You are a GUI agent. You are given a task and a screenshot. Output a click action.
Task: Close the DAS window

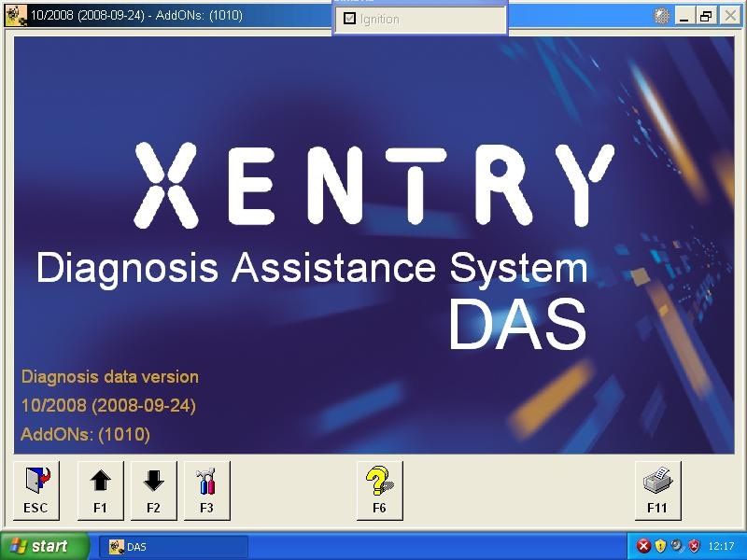coord(730,16)
